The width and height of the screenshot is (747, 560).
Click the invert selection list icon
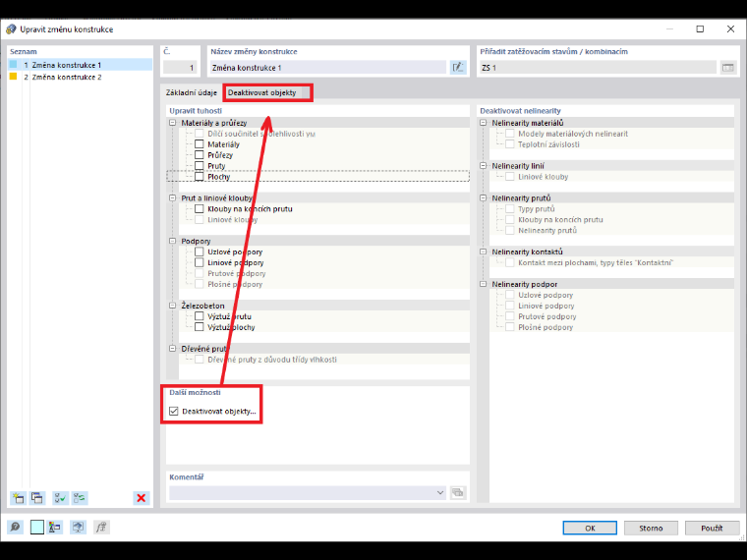pos(80,498)
